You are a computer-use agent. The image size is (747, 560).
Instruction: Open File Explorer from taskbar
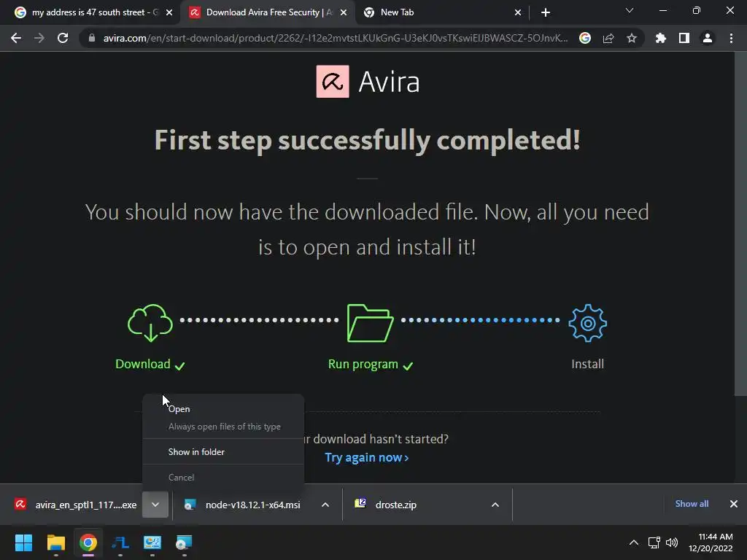coord(55,542)
